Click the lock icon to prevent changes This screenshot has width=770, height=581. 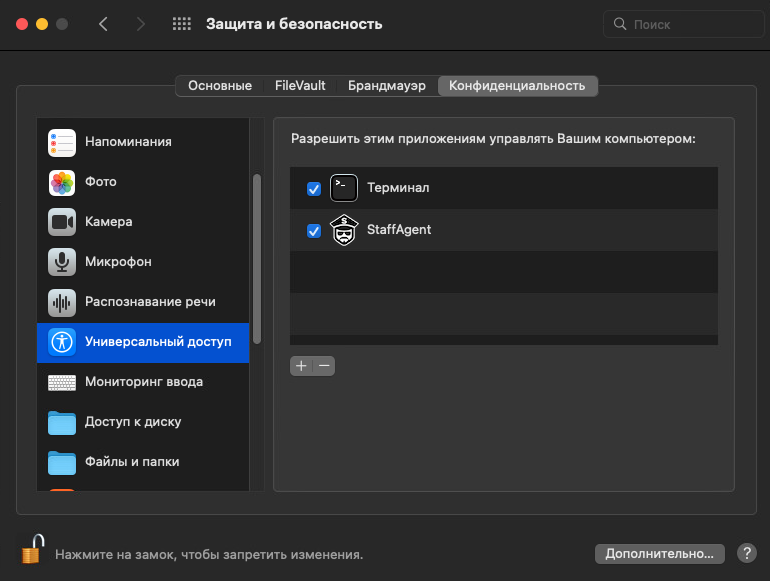pos(33,550)
